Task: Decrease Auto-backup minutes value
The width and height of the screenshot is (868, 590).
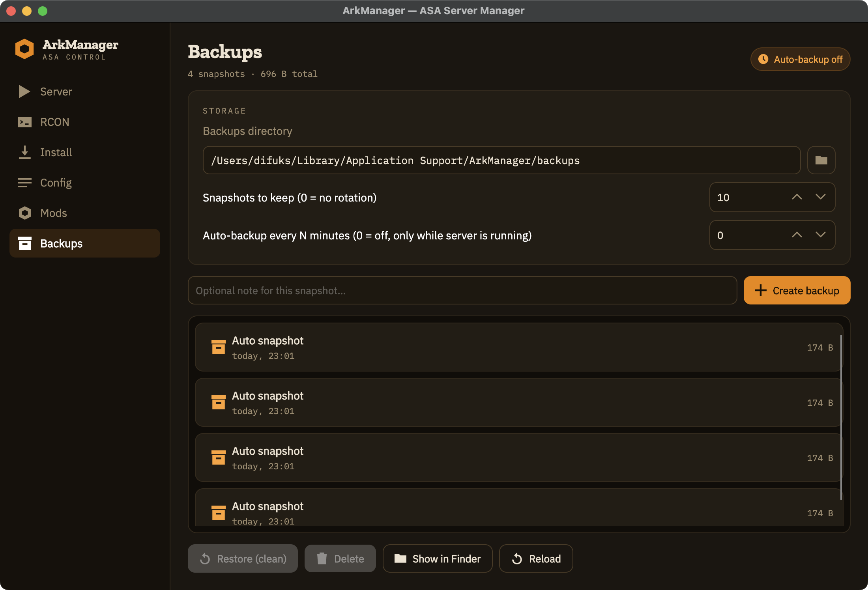Action: (821, 235)
